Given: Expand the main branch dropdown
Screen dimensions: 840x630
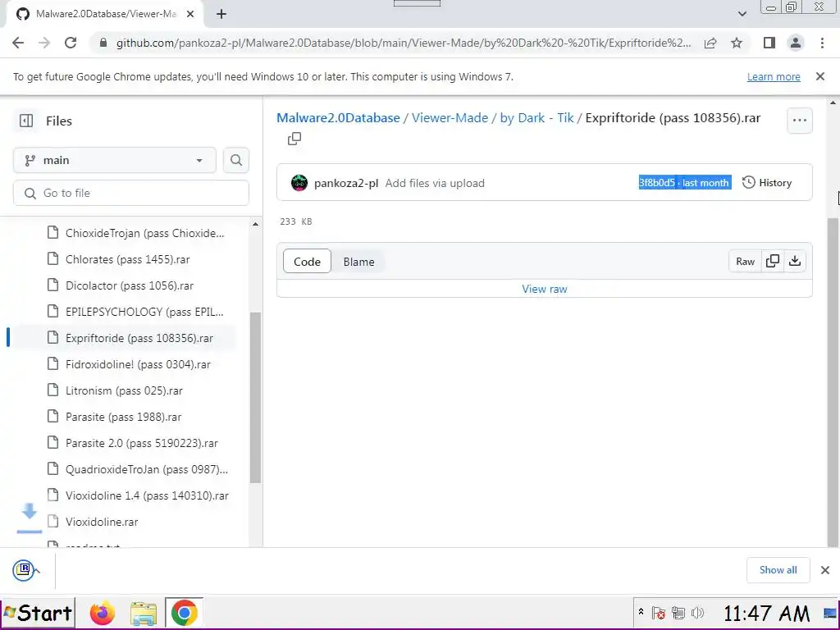Looking at the screenshot, I should tap(115, 160).
